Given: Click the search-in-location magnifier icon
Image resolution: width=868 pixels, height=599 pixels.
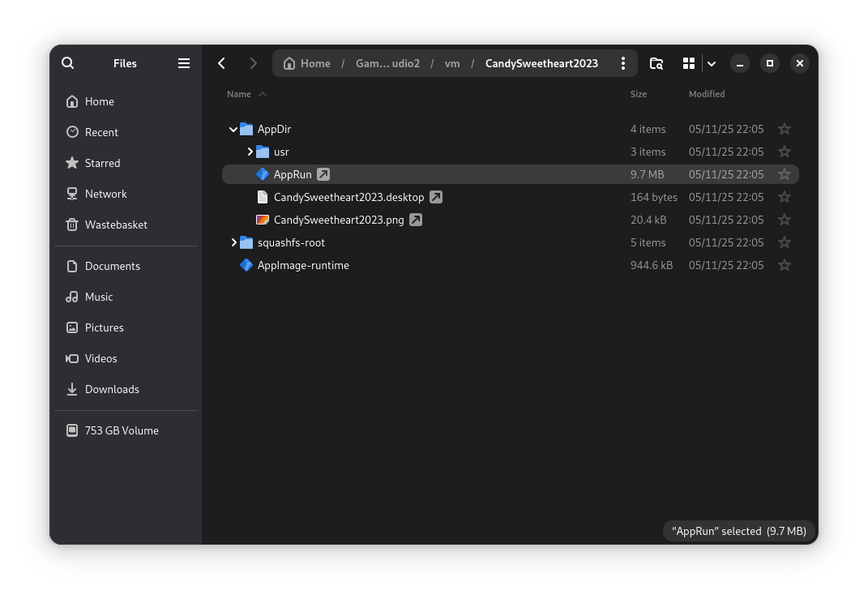Looking at the screenshot, I should point(656,62).
